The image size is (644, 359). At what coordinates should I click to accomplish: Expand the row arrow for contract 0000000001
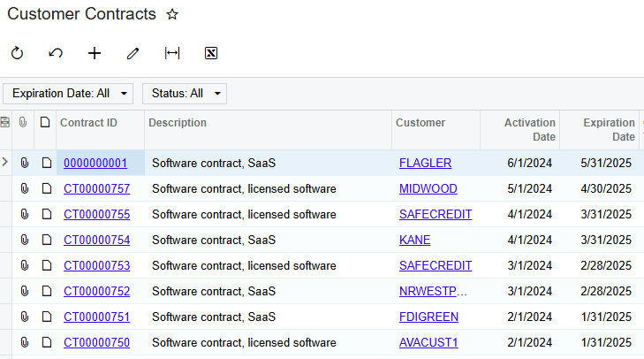tap(5, 162)
